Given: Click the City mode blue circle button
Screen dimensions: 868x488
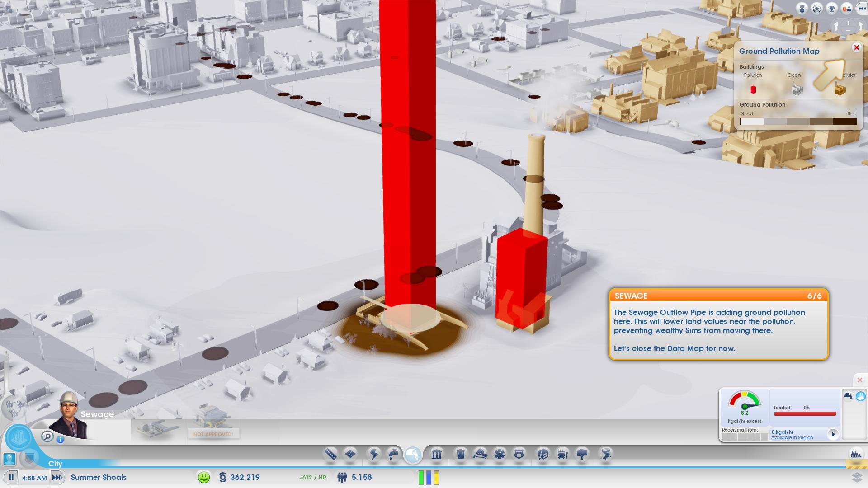Looking at the screenshot, I should (x=19, y=437).
